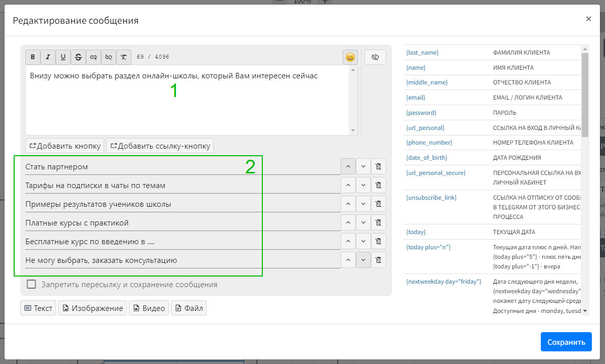Click 'Добавить кнопку' button
The image size is (605, 364).
click(65, 146)
